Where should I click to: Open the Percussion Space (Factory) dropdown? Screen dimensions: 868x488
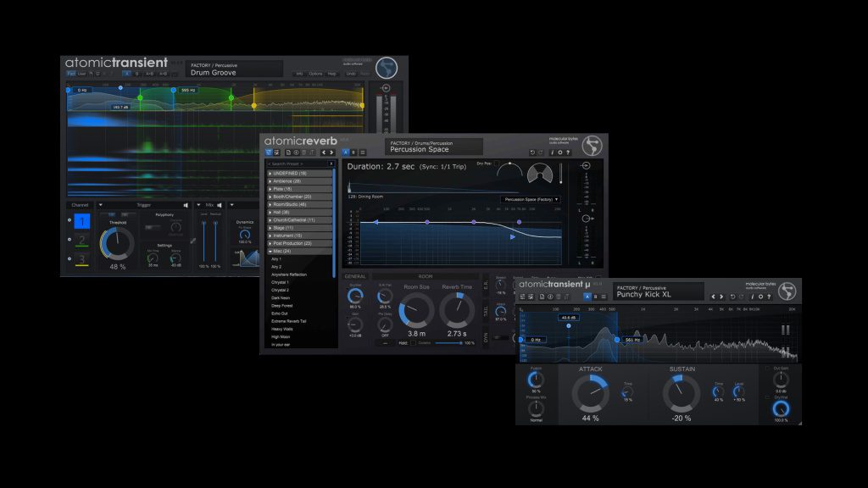tap(531, 199)
